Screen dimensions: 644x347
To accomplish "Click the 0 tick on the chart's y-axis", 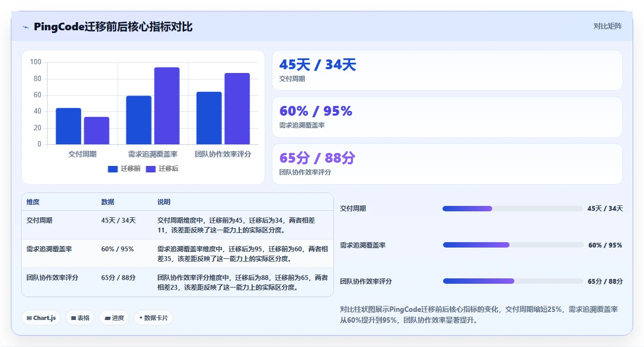I will click(x=39, y=144).
